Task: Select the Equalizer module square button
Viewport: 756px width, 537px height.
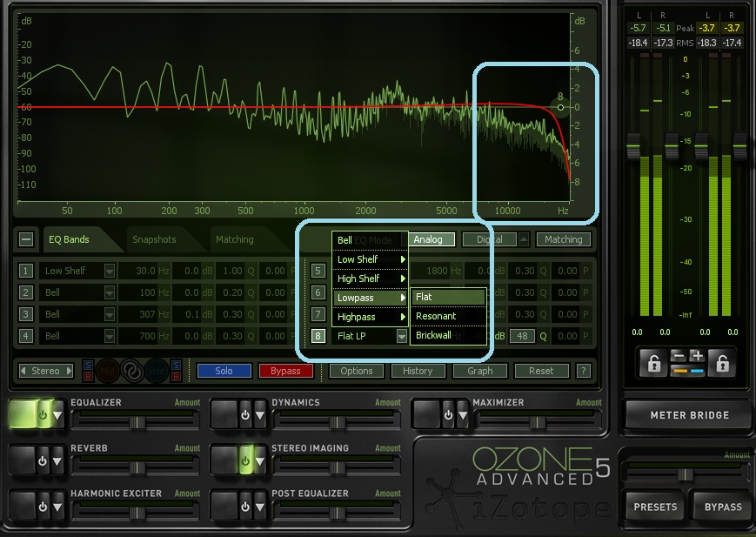Action: [23, 414]
